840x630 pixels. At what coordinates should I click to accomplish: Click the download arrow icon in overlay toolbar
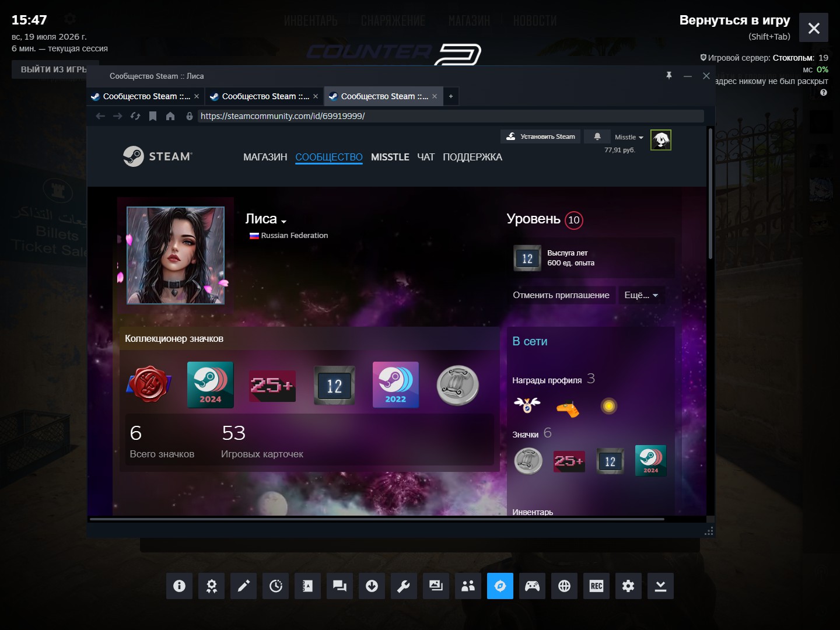pos(372,586)
